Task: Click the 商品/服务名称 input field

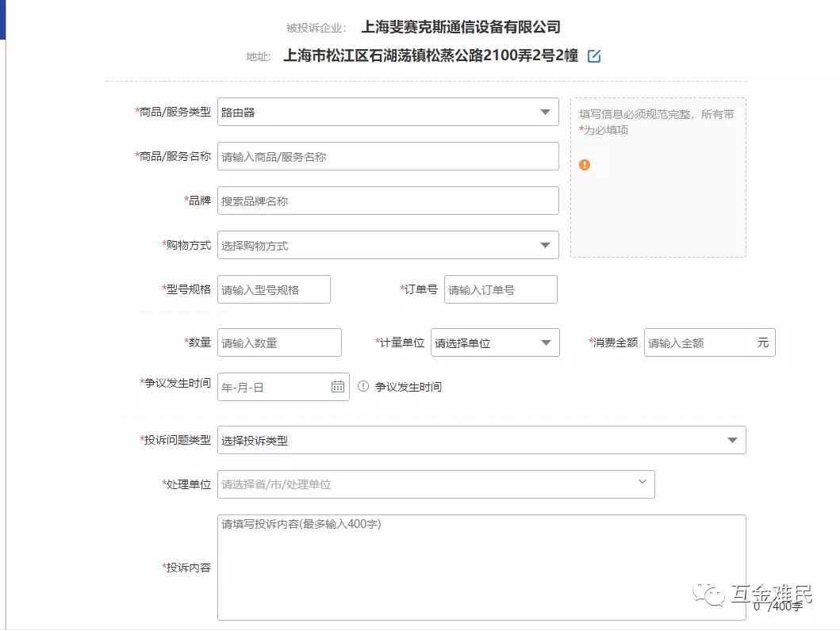Action: (x=388, y=156)
